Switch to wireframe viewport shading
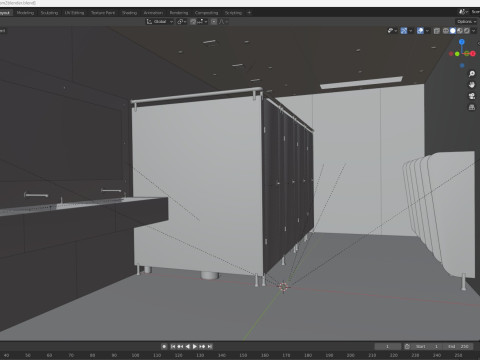The image size is (480, 360). [x=446, y=31]
